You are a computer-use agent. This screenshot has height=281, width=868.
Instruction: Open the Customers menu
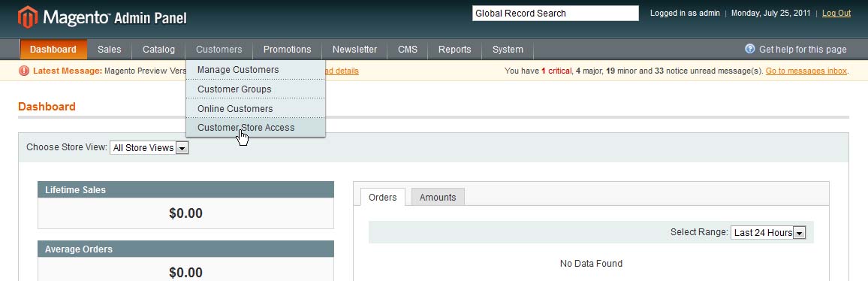point(219,50)
